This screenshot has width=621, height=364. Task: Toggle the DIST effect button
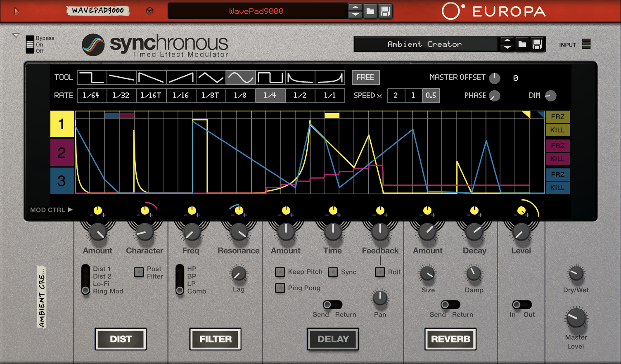(121, 339)
